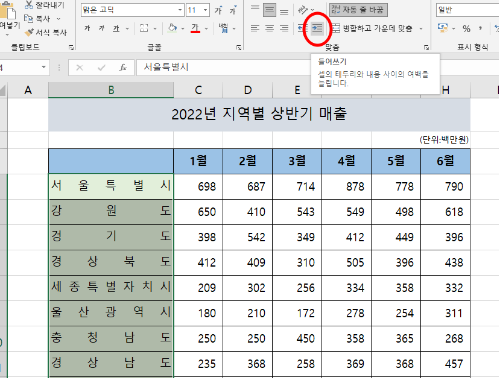Expand the Copy options arrow
Image resolution: width=499 pixels, height=378 pixels.
point(58,19)
